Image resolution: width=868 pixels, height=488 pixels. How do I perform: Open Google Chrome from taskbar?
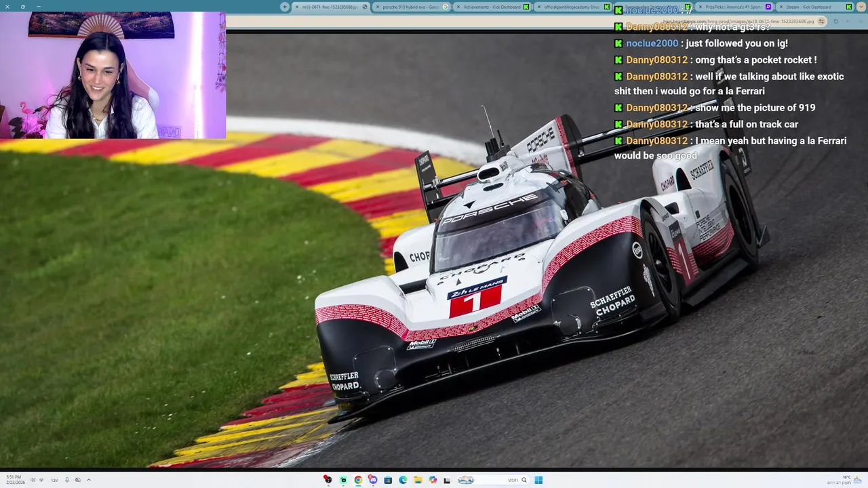358,480
